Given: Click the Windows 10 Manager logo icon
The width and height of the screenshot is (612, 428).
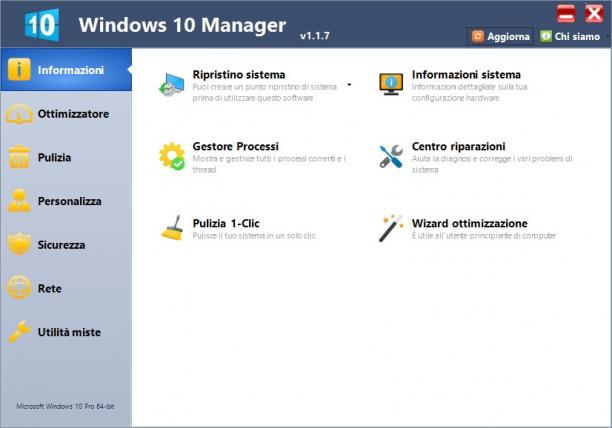Looking at the screenshot, I should [x=42, y=25].
